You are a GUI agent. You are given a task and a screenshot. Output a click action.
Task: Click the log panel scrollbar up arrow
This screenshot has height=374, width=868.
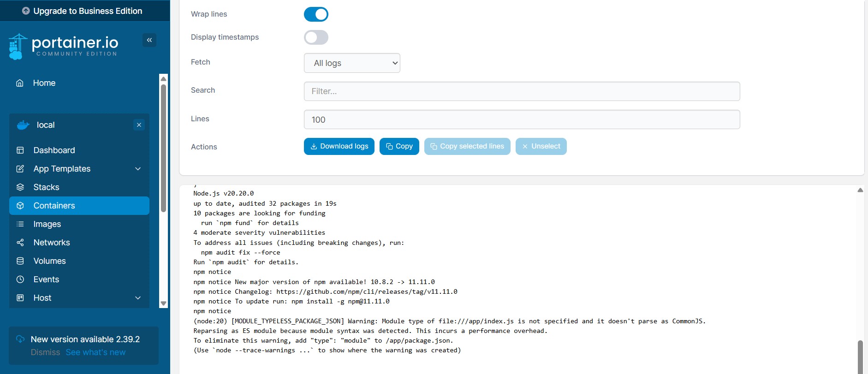tap(860, 190)
